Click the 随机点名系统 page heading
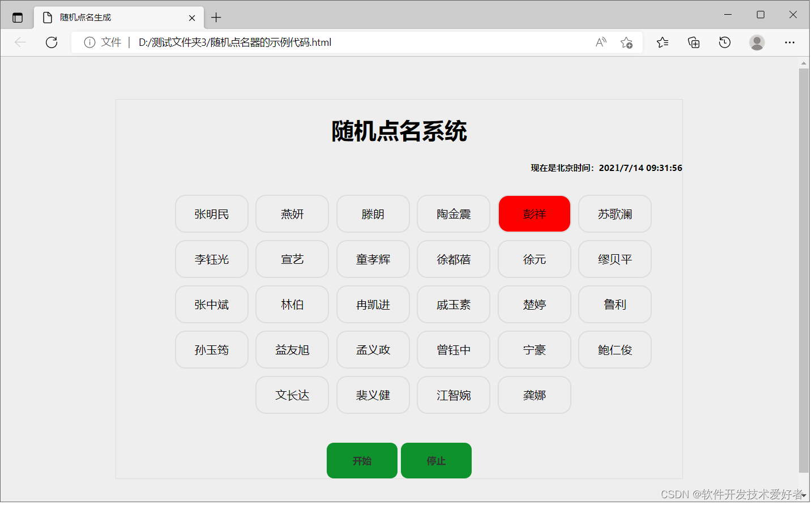 pyautogui.click(x=399, y=131)
